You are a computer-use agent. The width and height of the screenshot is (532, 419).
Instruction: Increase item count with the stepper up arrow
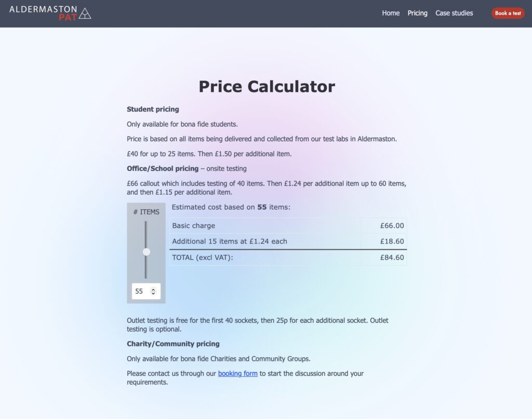coord(153,289)
